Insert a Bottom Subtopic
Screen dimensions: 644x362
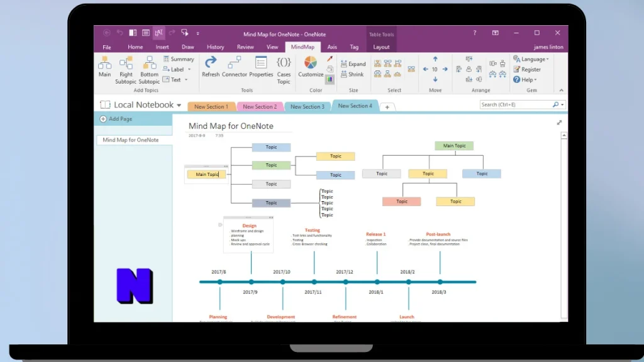click(x=149, y=70)
